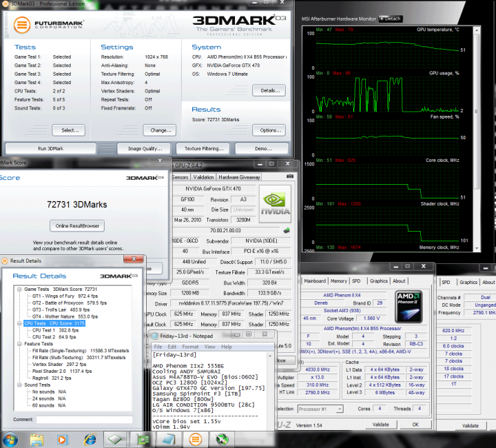Select GT4 - Mother Nature result row
This screenshot has width=496, height=448.
tap(65, 316)
